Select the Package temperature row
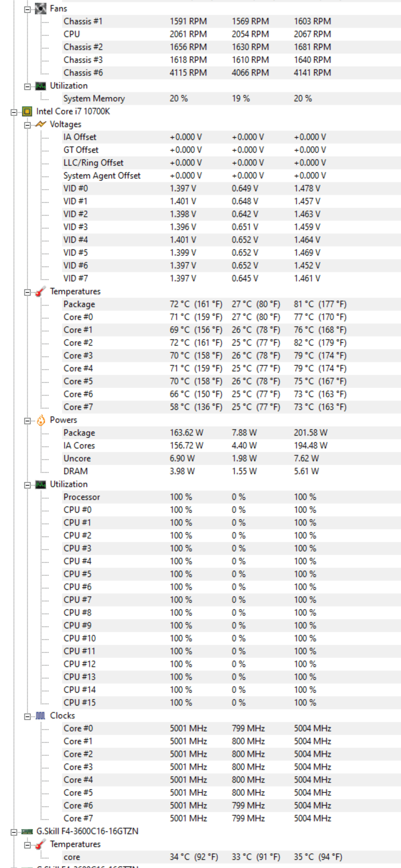The width and height of the screenshot is (401, 868). point(232,304)
